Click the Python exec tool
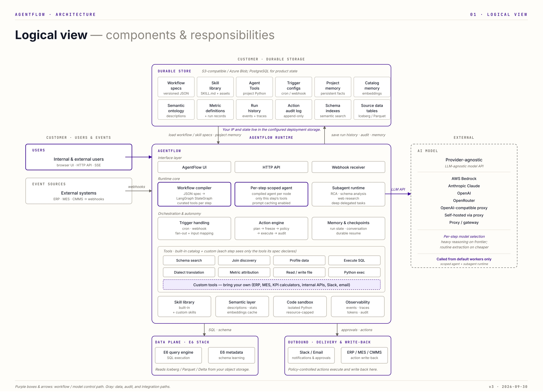This screenshot has height=392, width=543. pos(354,272)
